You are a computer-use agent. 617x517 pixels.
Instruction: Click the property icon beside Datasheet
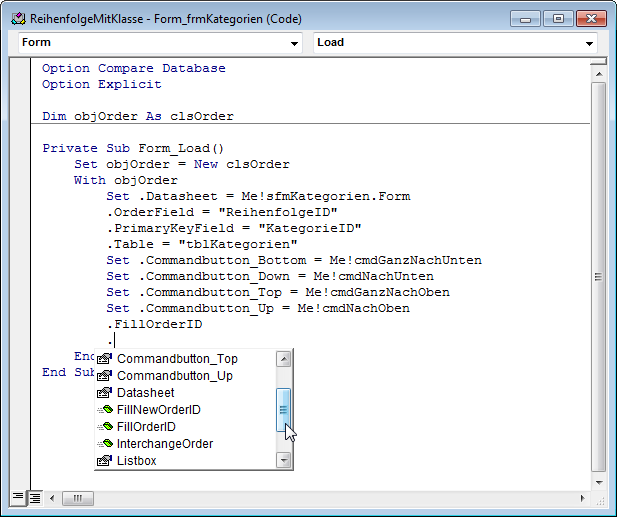click(x=103, y=392)
